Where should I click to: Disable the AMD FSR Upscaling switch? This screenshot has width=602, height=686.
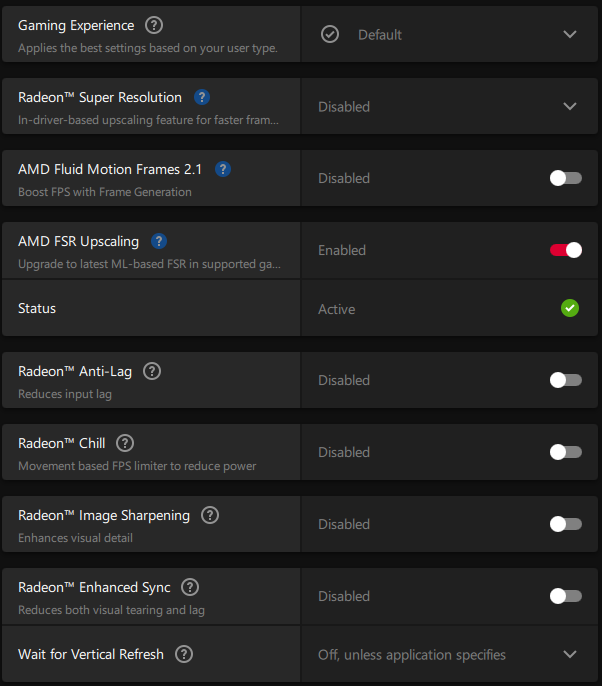coord(566,250)
